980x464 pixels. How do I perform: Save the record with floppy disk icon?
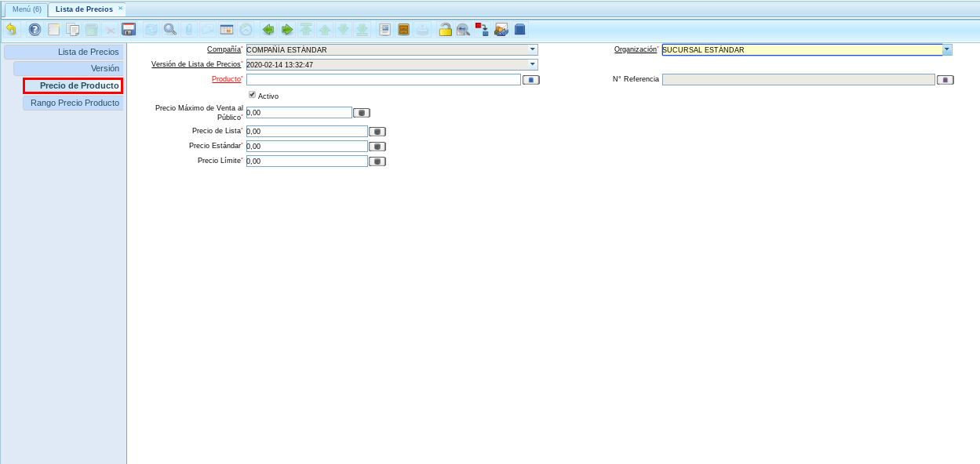coord(129,30)
